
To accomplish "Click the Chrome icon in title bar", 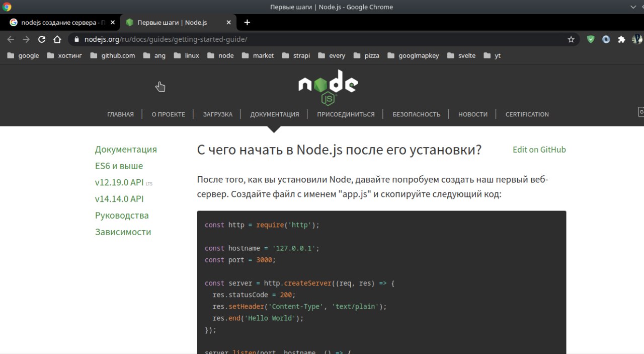I will click(x=7, y=7).
